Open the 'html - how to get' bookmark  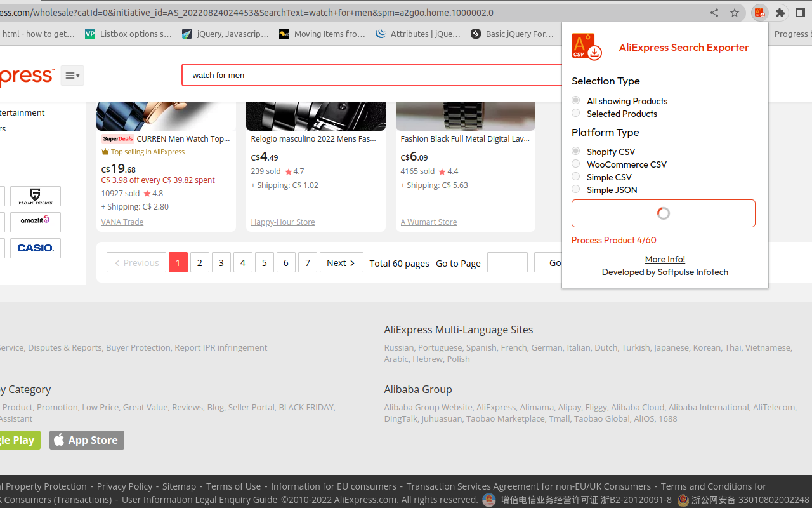pyautogui.click(x=38, y=34)
